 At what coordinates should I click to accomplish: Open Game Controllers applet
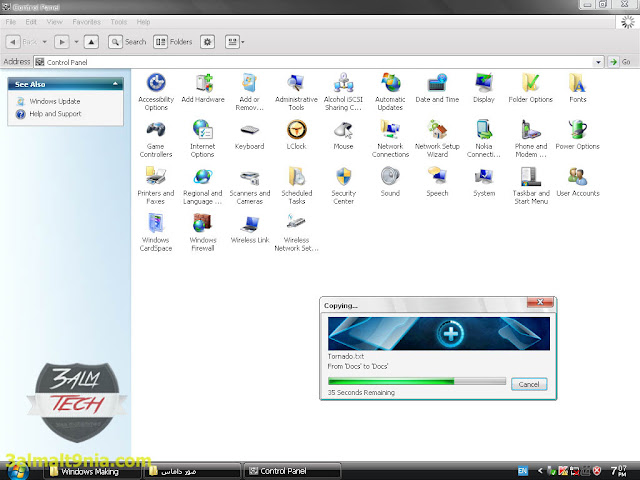click(x=156, y=139)
